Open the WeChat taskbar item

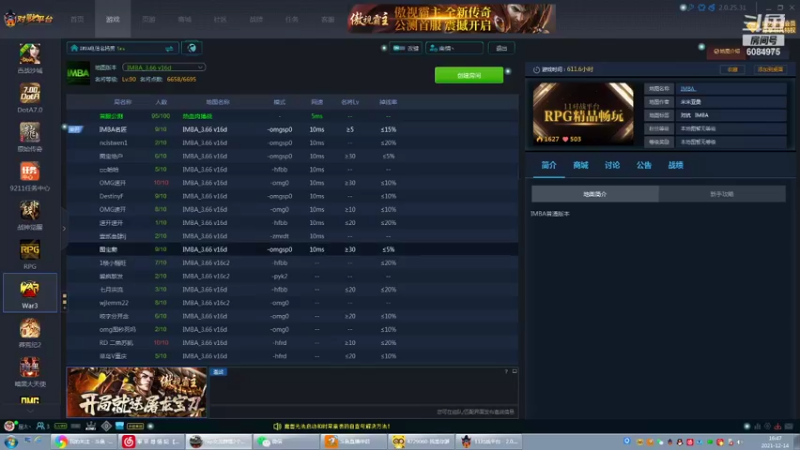(x=286, y=442)
